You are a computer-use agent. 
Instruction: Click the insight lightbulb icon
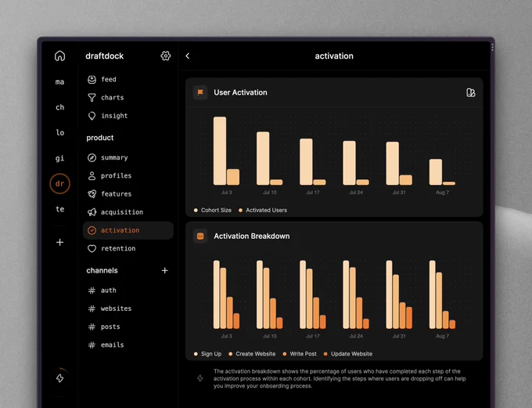click(92, 116)
